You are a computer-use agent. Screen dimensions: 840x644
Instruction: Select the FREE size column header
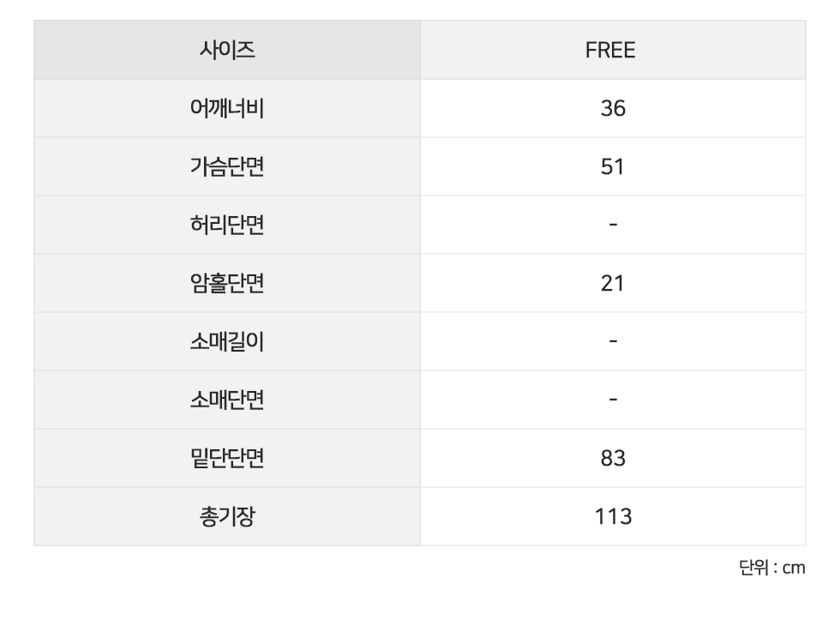(x=613, y=50)
